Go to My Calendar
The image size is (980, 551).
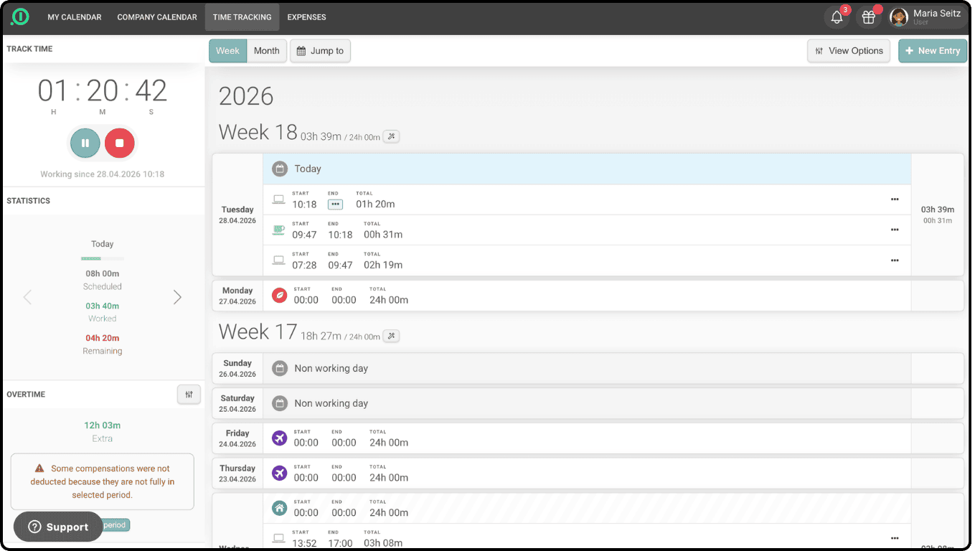75,17
